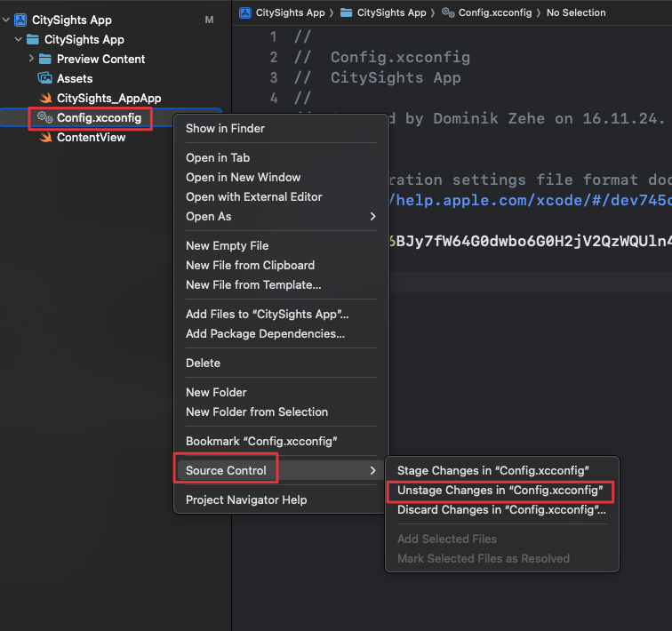Choose Discard Changes in "Config.xcconfig"…

tap(502, 510)
